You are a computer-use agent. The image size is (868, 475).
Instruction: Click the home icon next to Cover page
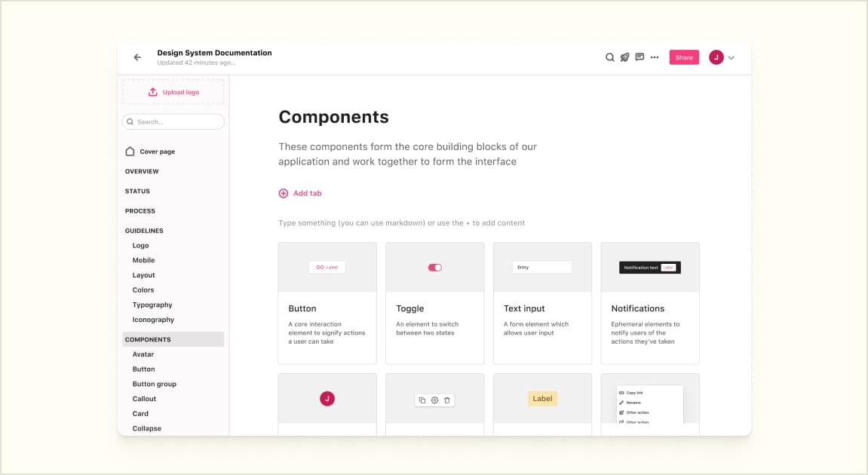click(x=130, y=151)
